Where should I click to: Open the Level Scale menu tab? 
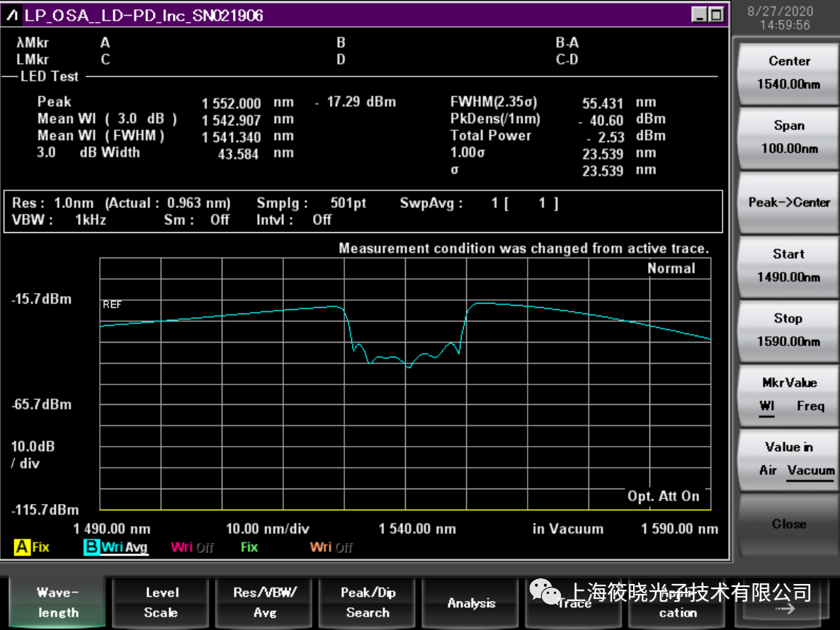[161, 602]
